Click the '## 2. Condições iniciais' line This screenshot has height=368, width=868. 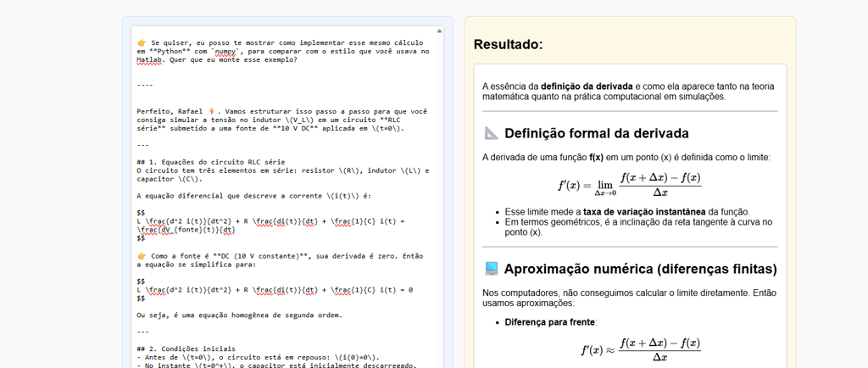tap(186, 348)
